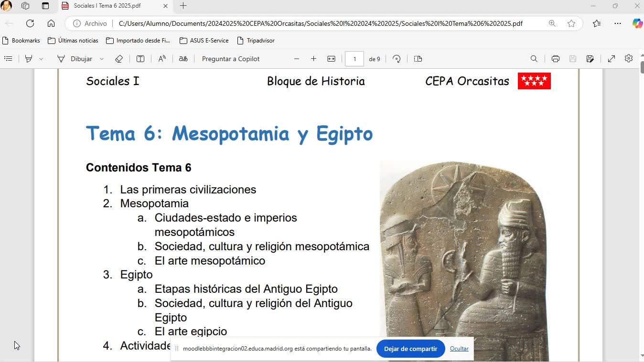Toggle read aloud for the PDF

click(162, 59)
